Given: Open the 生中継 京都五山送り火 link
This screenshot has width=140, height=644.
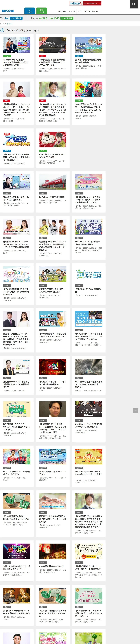Looking at the screenshot, I should [x=17, y=517].
